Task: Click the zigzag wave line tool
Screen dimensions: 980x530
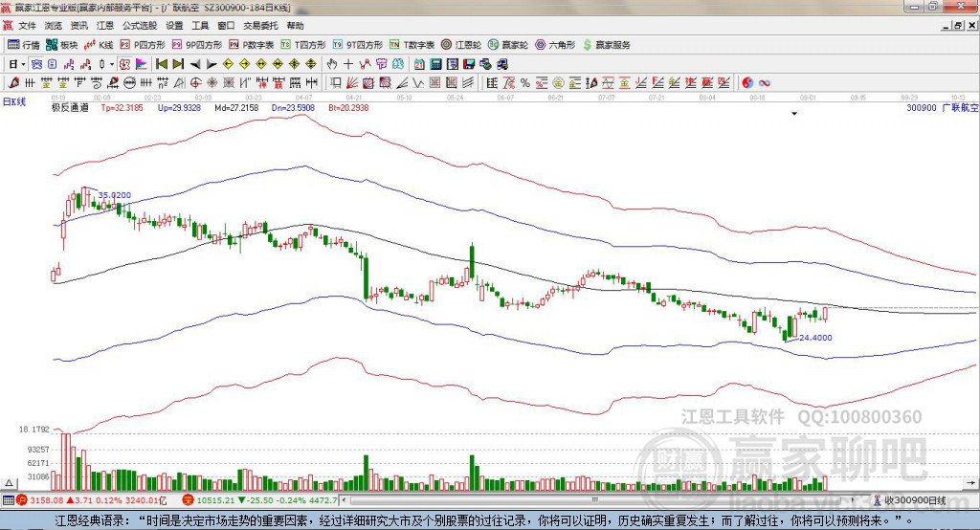Action: (x=418, y=83)
